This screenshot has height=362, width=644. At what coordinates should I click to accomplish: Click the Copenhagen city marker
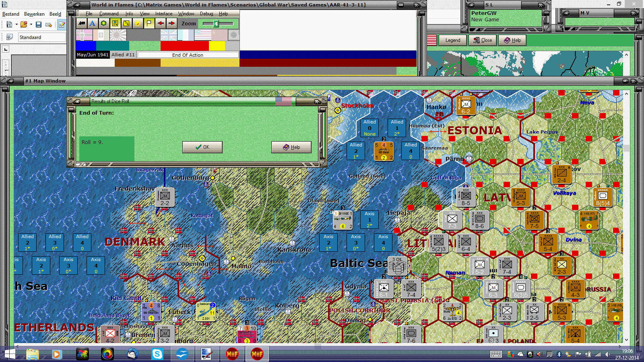pyautogui.click(x=202, y=258)
